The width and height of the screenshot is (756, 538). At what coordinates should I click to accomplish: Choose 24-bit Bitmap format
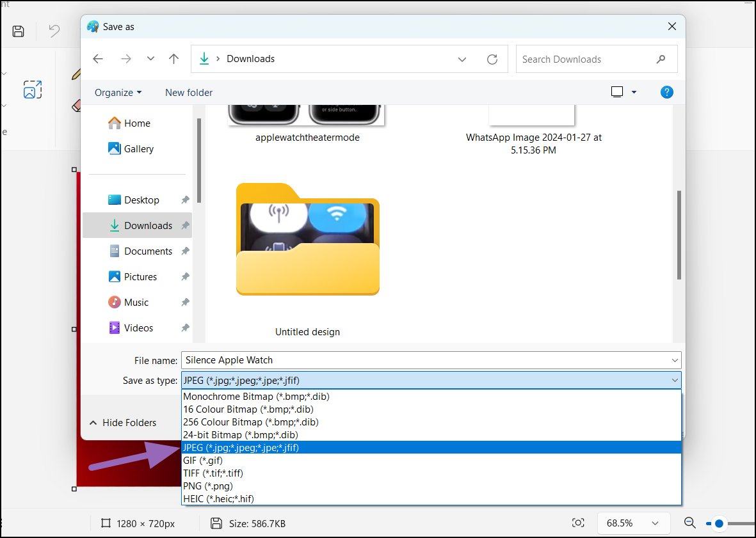pos(431,435)
